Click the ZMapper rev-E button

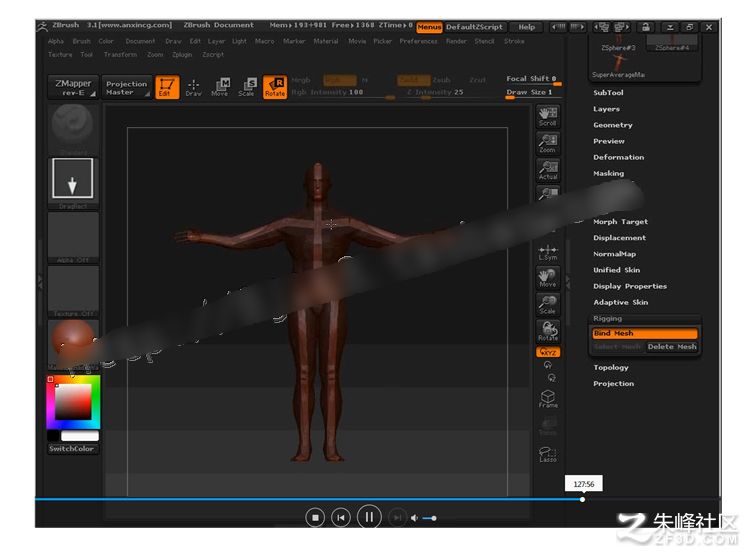pyautogui.click(x=73, y=87)
